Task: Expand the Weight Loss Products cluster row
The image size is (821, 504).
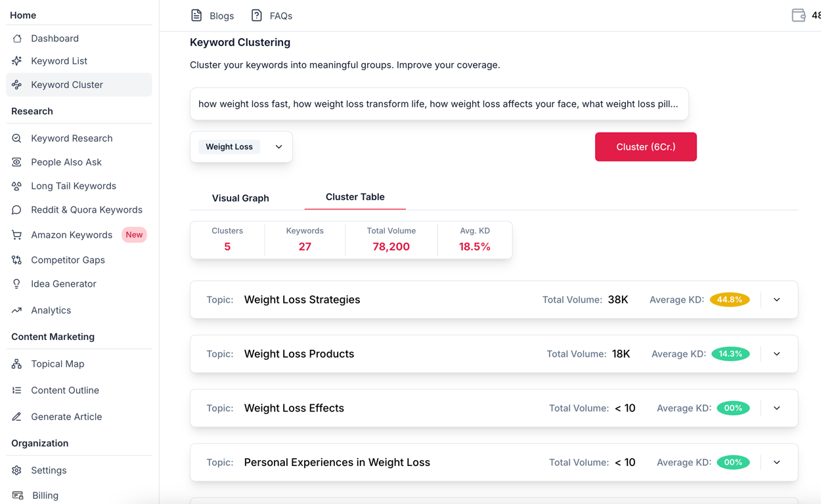Action: tap(776, 354)
